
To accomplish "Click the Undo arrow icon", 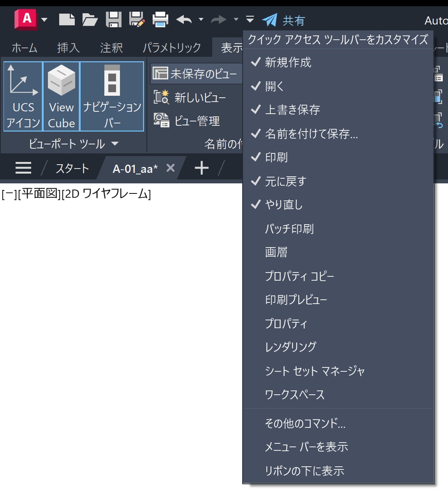I will [x=184, y=19].
